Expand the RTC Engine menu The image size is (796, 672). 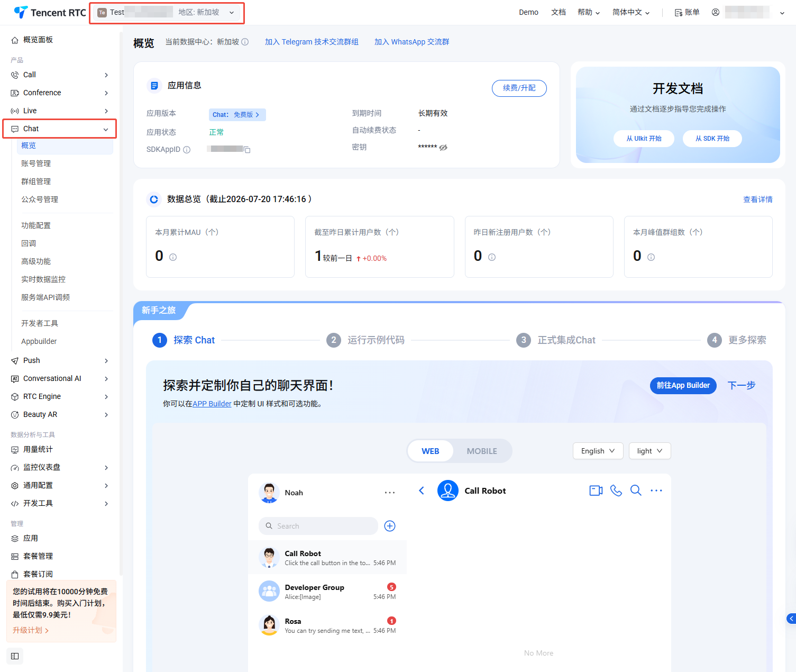point(60,397)
